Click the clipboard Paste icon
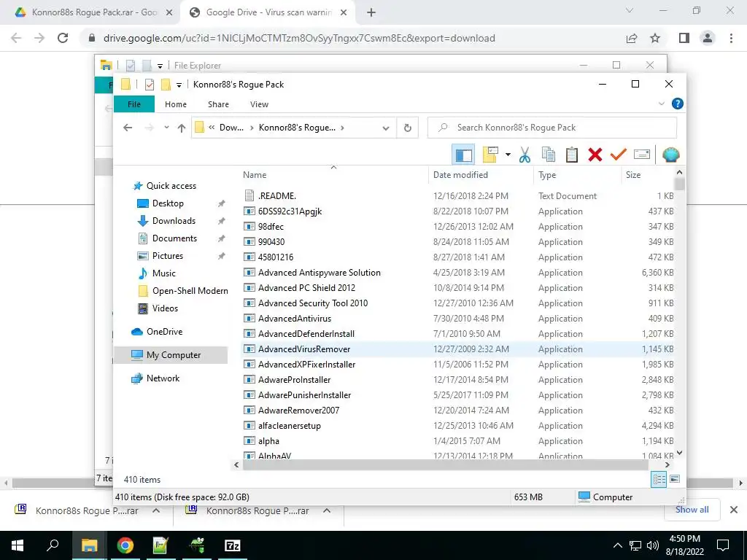Viewport: 747px width, 560px height. 572,155
